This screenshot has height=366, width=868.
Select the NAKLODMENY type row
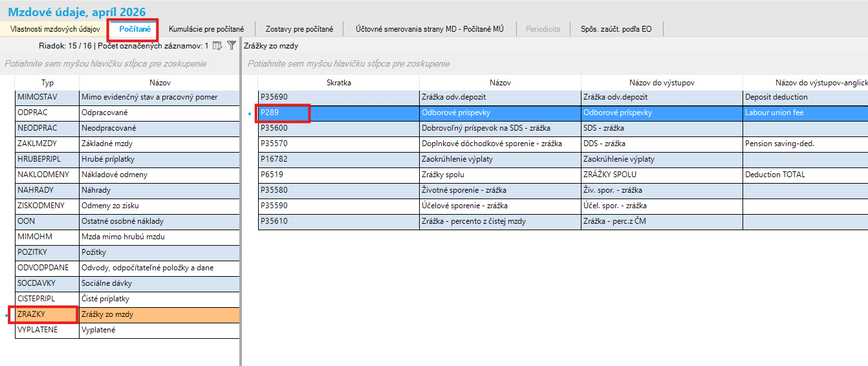127,175
